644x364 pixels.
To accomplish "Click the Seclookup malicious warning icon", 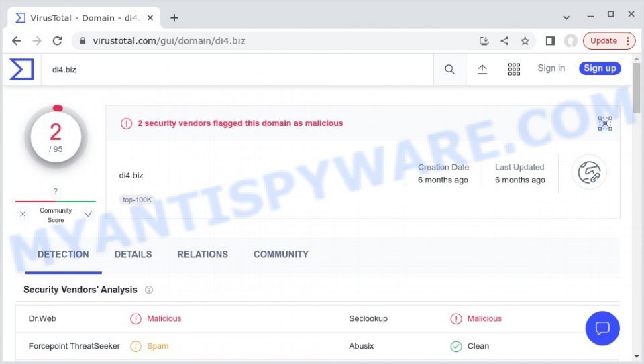I will coord(456,319).
